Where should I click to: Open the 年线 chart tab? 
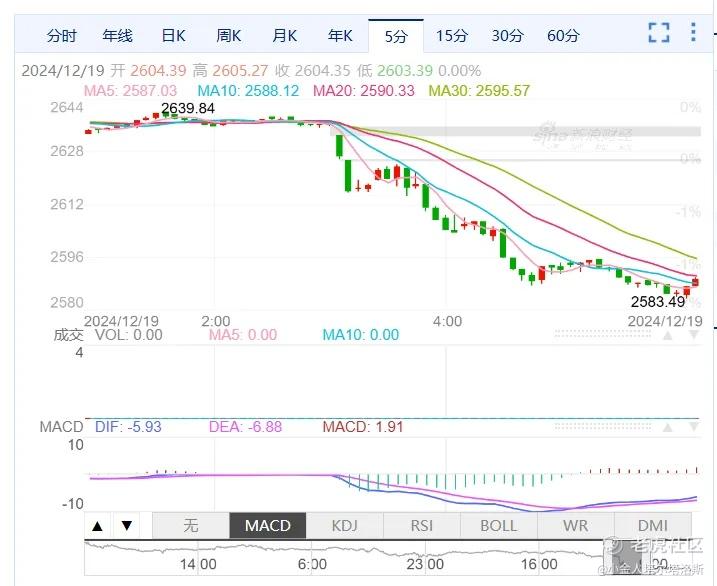coord(118,36)
